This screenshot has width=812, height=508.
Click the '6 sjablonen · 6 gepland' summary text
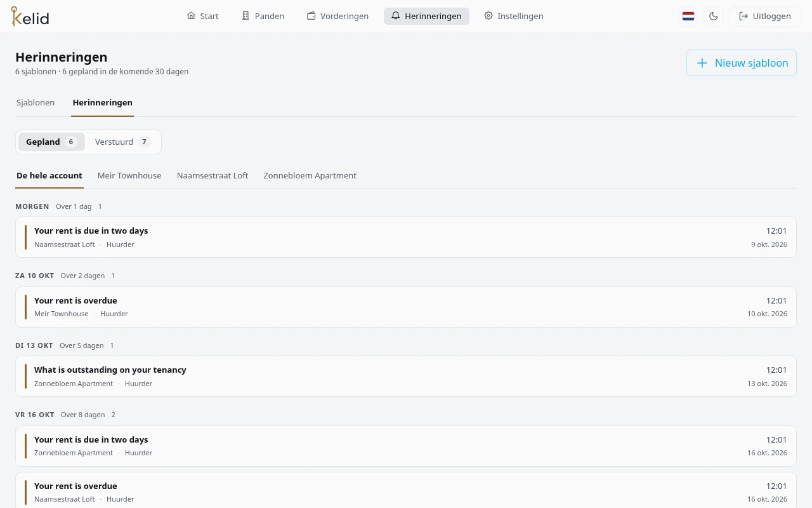[102, 72]
